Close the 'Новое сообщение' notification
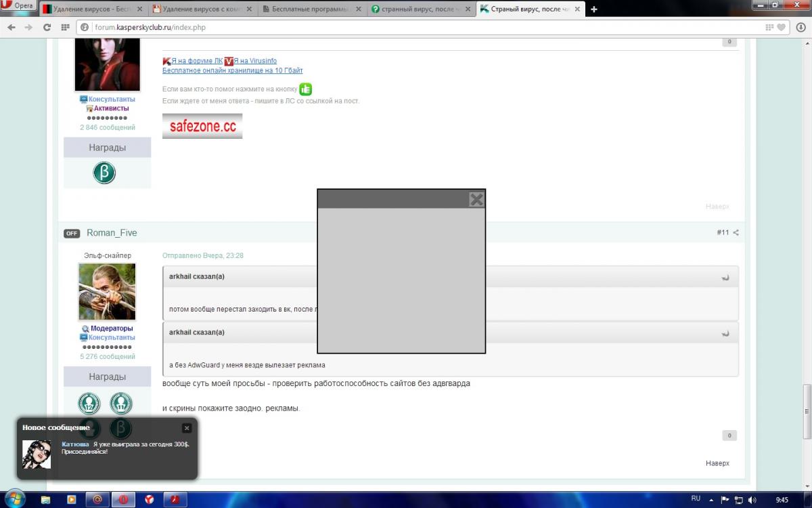 (x=187, y=428)
